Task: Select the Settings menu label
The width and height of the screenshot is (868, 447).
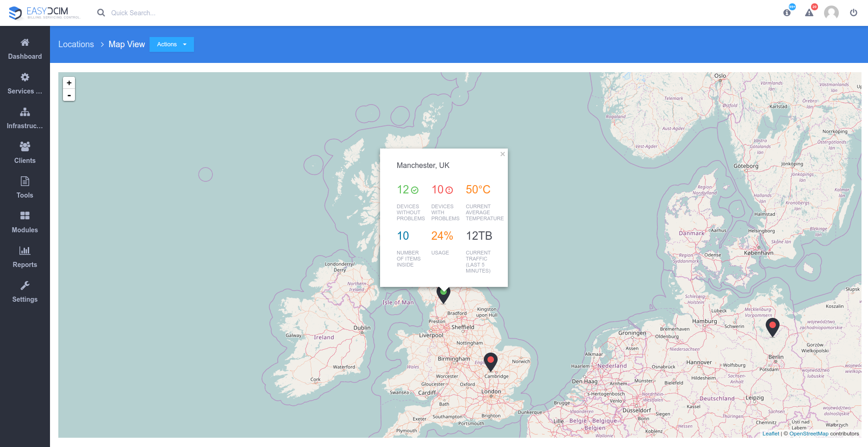Action: coord(25,299)
